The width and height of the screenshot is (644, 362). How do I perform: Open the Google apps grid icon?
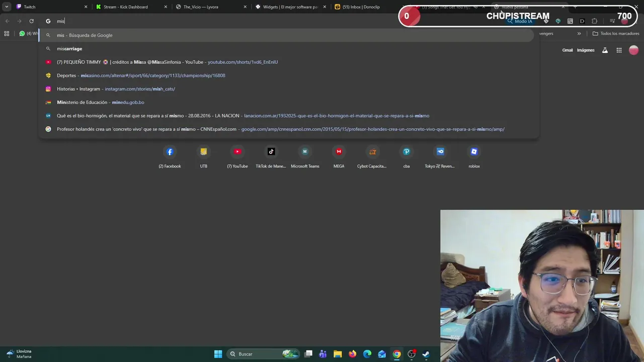[x=619, y=50]
